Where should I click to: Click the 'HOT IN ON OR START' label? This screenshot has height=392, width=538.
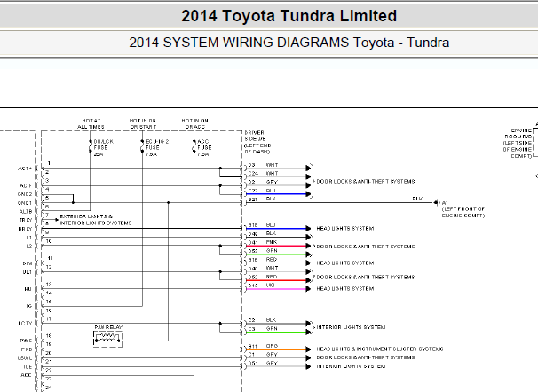click(x=143, y=123)
